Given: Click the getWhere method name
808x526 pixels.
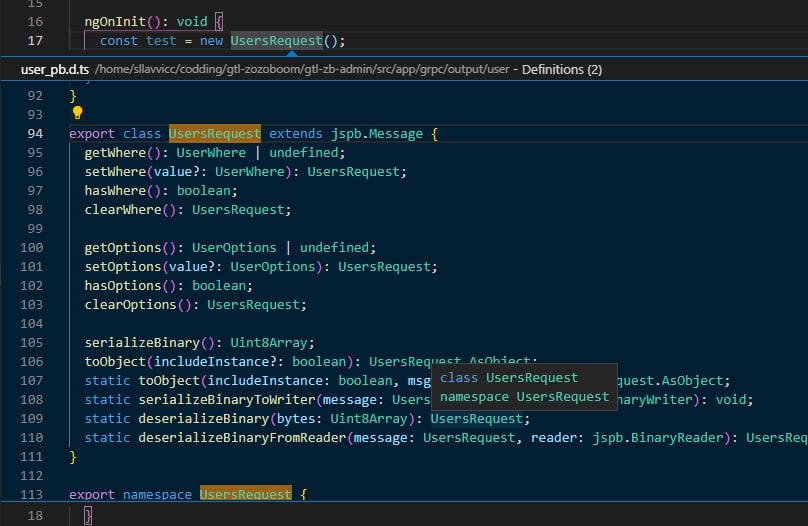Looking at the screenshot, I should point(115,153).
